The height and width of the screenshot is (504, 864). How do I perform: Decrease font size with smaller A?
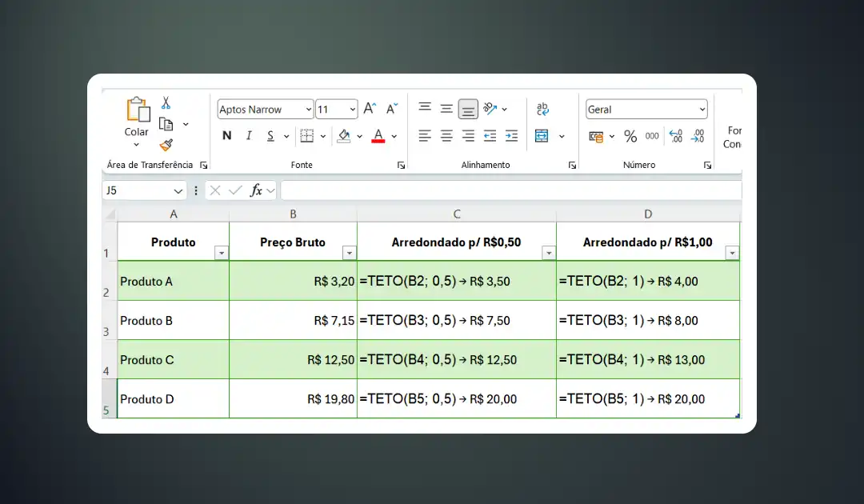[392, 109]
